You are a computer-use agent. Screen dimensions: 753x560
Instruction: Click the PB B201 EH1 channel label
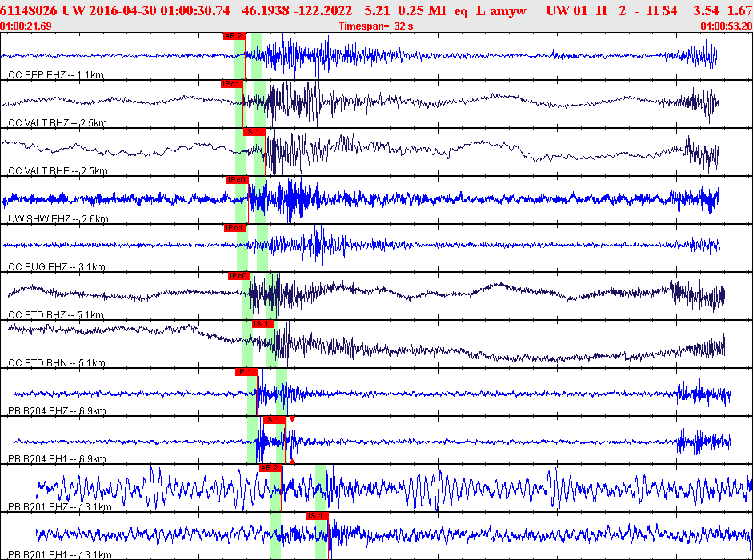pos(59,555)
